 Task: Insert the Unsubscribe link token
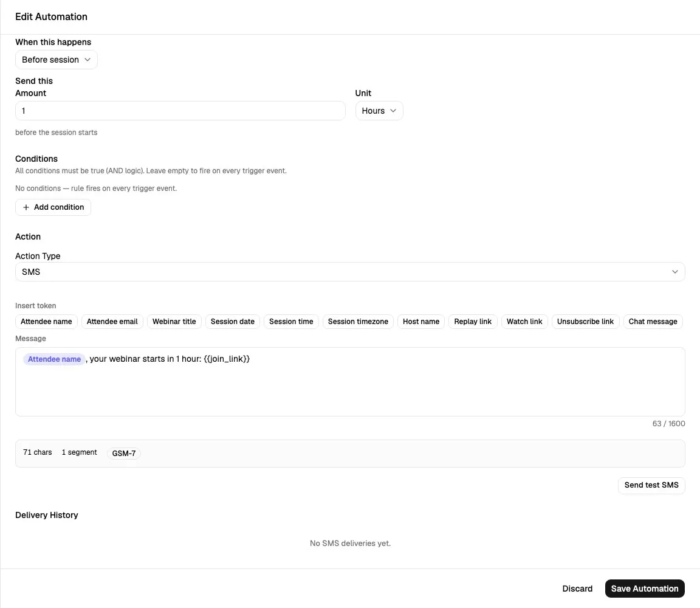click(585, 322)
